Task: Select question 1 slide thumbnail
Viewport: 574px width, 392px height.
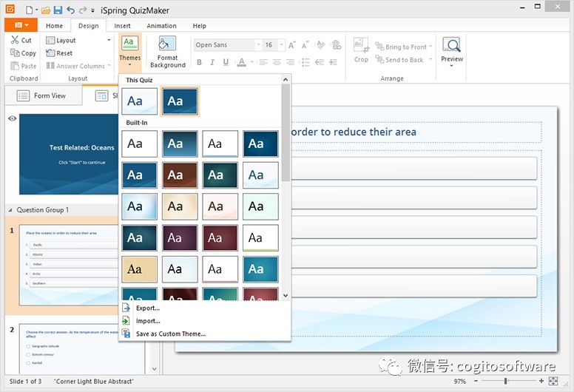Action: [x=69, y=266]
